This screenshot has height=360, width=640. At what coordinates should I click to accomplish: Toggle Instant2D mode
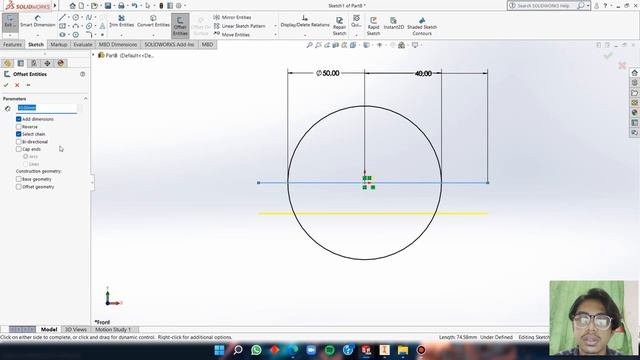pyautogui.click(x=393, y=23)
